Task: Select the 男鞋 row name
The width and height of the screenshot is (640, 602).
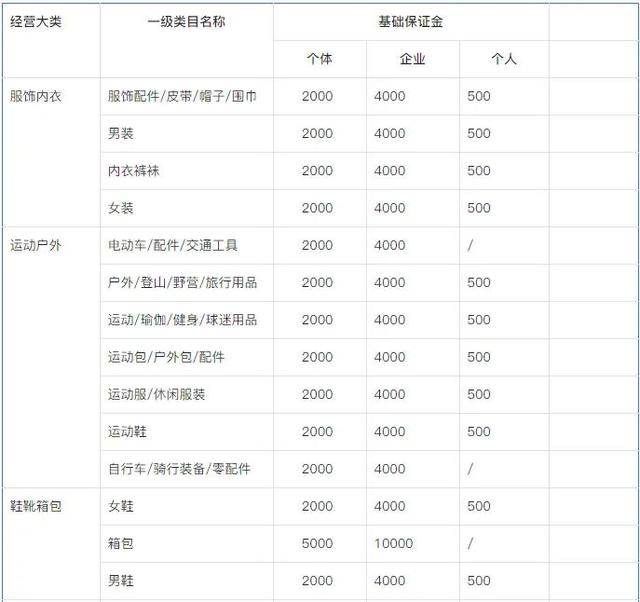Action: (121, 581)
